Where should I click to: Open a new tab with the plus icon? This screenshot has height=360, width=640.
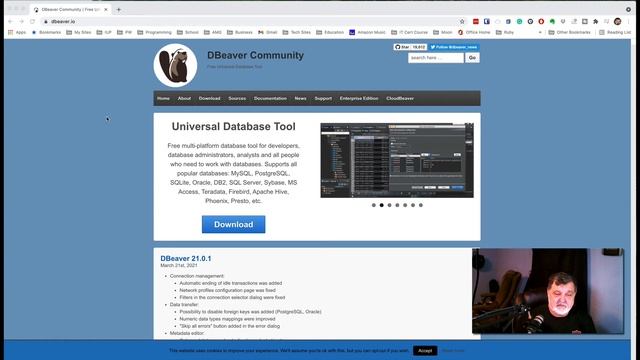tap(119, 9)
